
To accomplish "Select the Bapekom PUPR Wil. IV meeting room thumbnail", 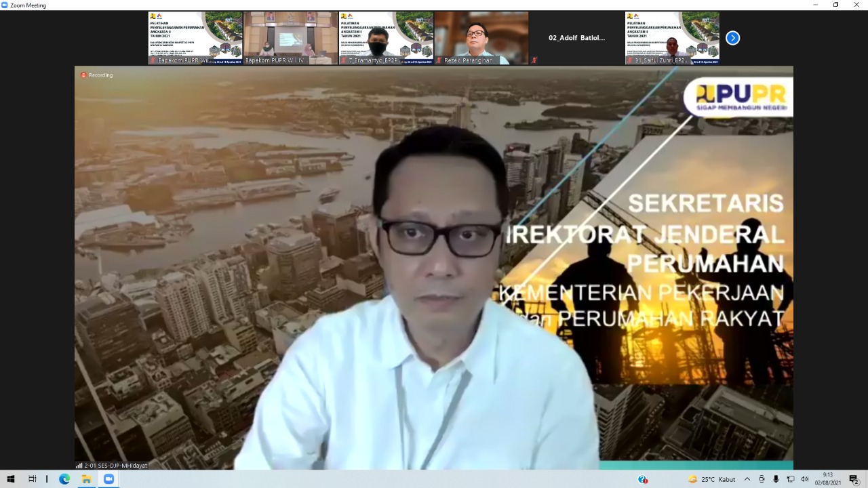I will coord(291,38).
